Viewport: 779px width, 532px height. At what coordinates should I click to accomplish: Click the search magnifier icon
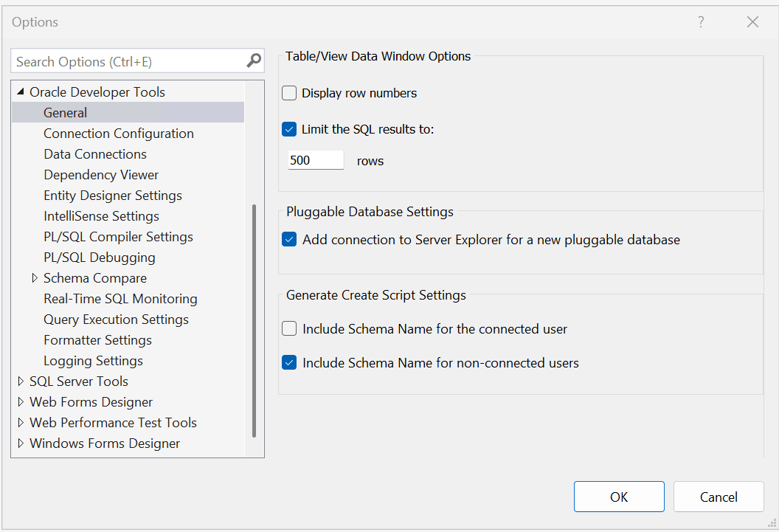click(x=253, y=60)
